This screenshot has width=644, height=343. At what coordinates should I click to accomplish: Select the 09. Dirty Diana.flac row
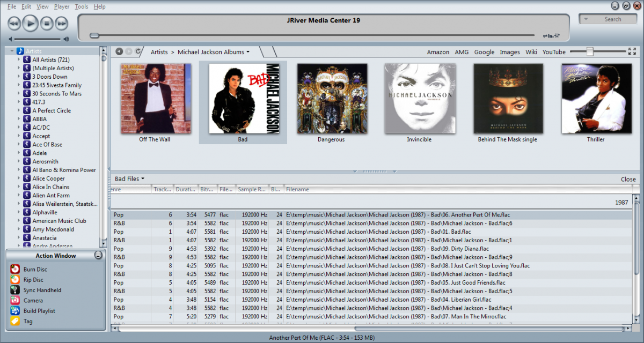372,249
